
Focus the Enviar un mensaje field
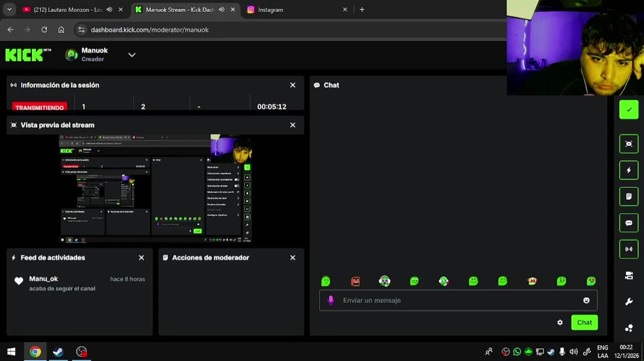point(458,300)
